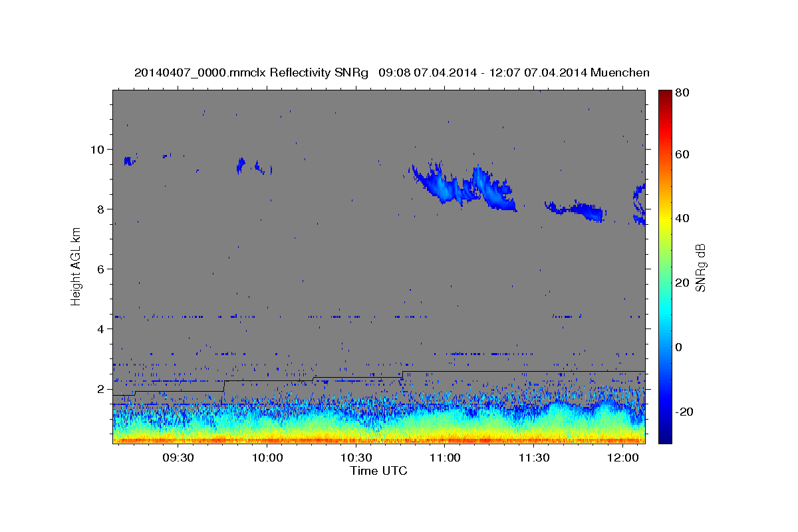This screenshot has width=798, height=532.
Task: Click the cloud echo at the 12:07 end of the plot near 8.5 km
Action: pyautogui.click(x=639, y=205)
